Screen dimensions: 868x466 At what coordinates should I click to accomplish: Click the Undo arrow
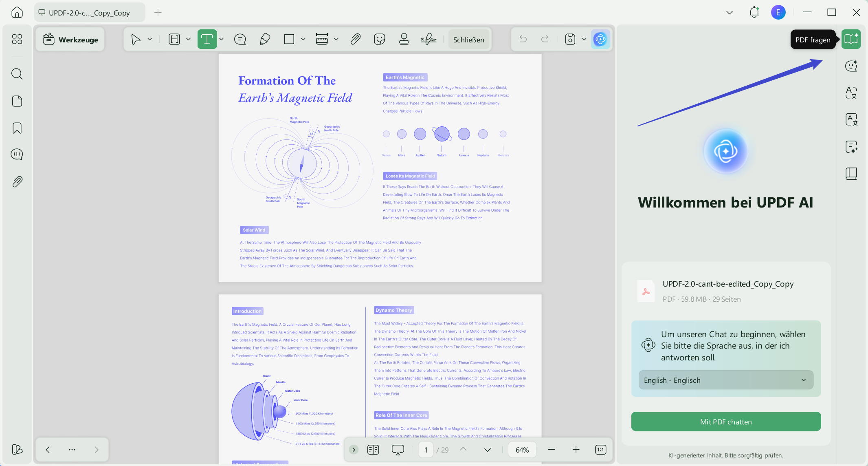(523, 39)
